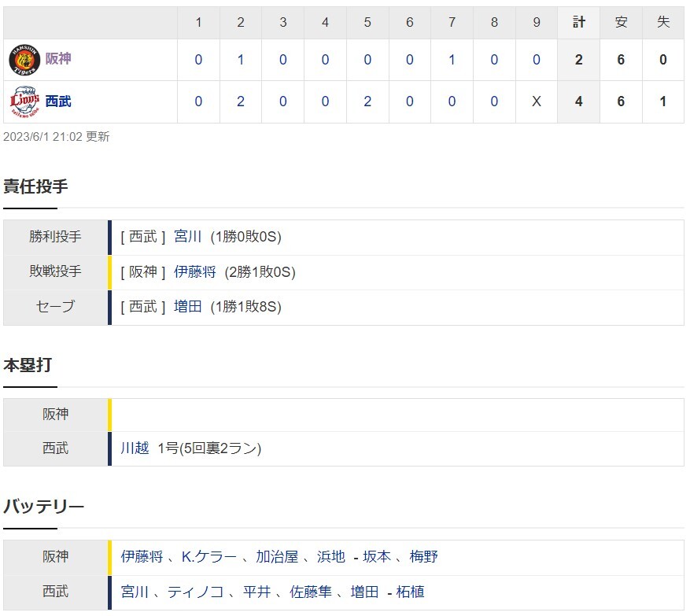Viewport: 690px width, 616px height.
Task: Open save pitcher 増田 link under セーブ
Action: pyautogui.click(x=188, y=306)
